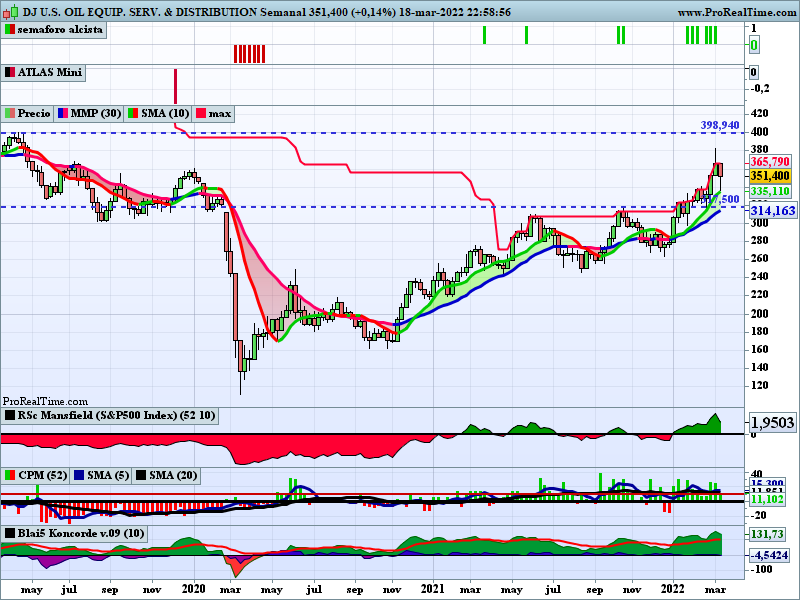Screen dimensions: 800x600
Task: Click the 398,940 resistance level label
Action: [719, 125]
